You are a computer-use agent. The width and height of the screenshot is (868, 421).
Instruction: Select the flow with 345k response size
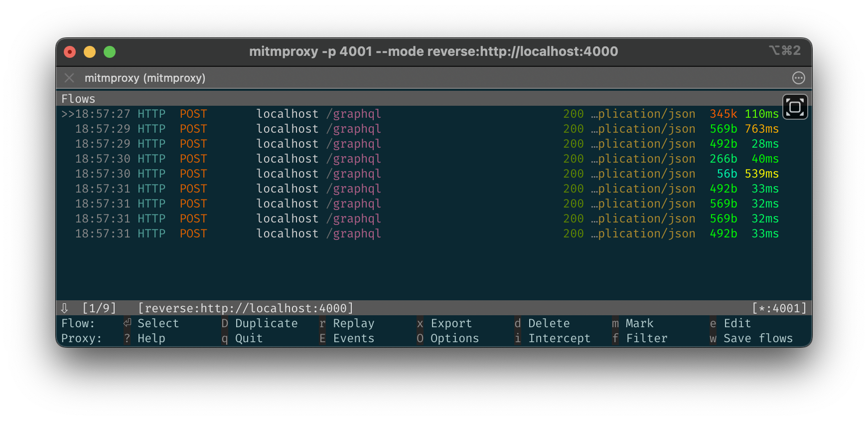click(x=723, y=114)
